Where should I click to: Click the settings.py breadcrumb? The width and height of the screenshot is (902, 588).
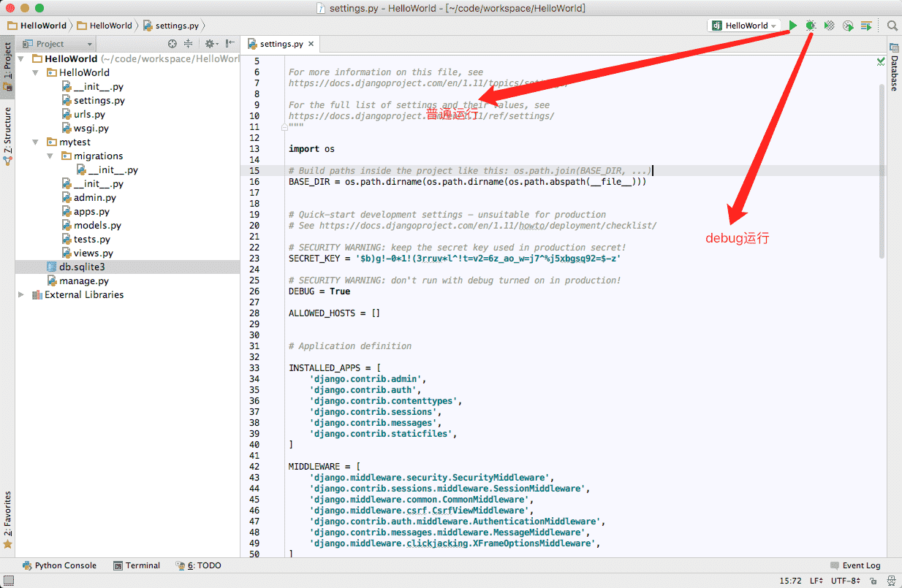[x=170, y=26]
